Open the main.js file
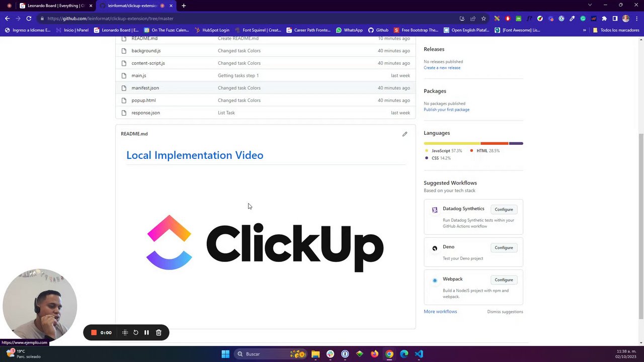Viewport: 644px width, 362px height. click(x=139, y=75)
